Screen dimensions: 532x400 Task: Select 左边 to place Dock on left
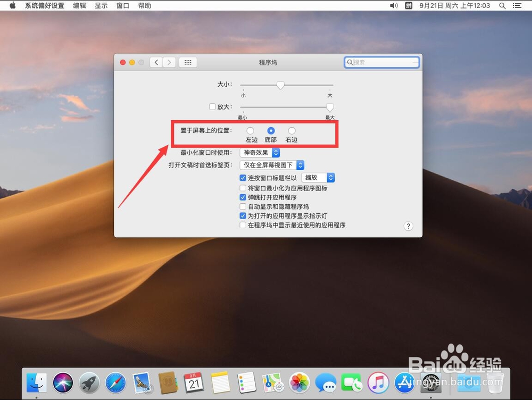251,130
